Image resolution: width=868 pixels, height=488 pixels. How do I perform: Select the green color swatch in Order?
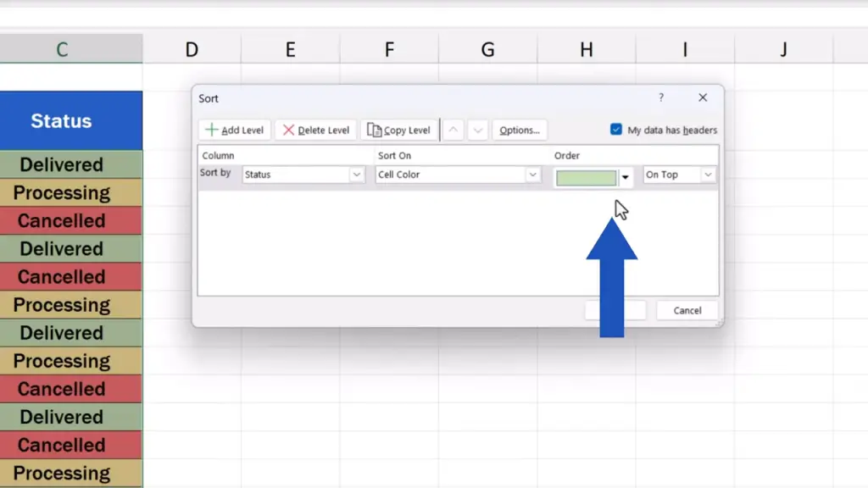[586, 177]
